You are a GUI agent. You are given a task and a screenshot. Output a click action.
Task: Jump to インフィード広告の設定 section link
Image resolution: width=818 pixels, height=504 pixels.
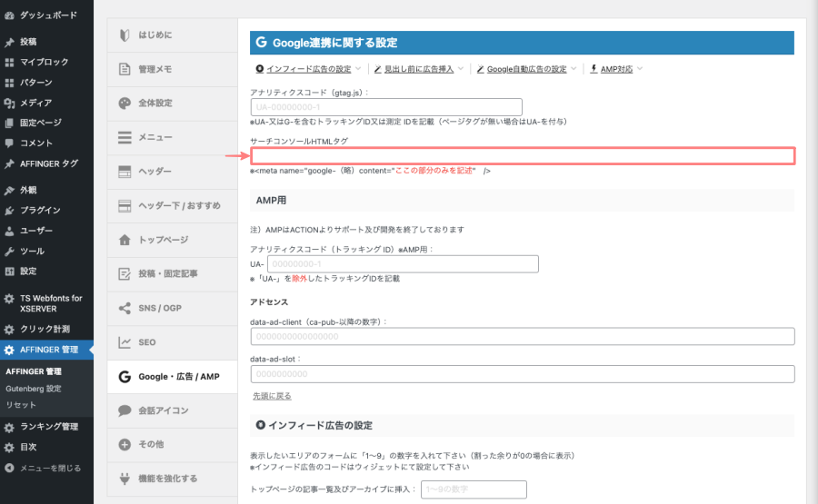308,69
